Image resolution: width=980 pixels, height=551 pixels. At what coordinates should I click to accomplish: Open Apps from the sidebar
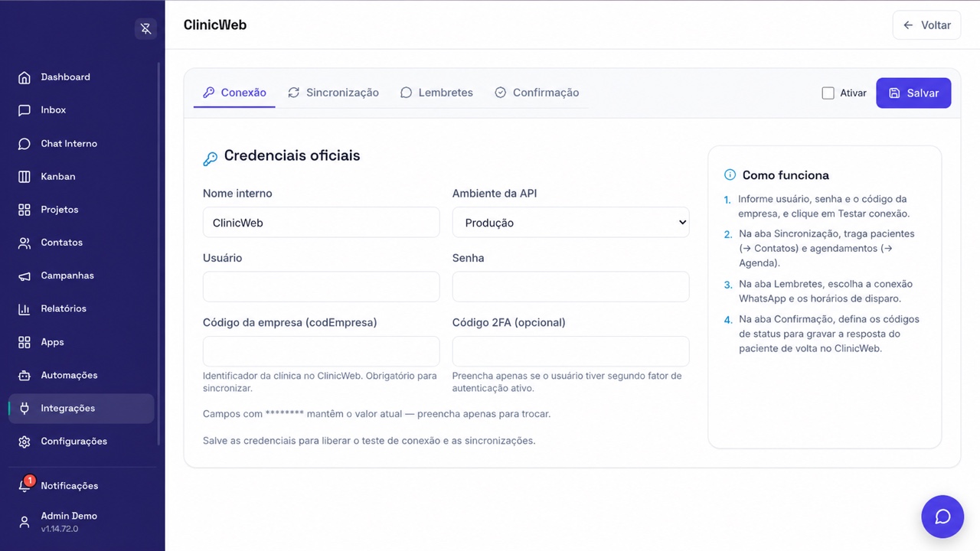(x=81, y=342)
